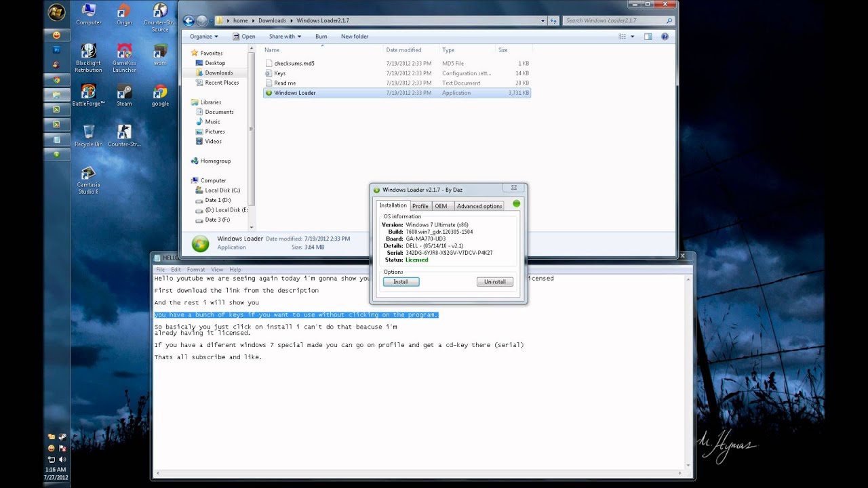Screen dimensions: 868x488
Task: Click Open in Explorer toolbar
Action: click(244, 37)
